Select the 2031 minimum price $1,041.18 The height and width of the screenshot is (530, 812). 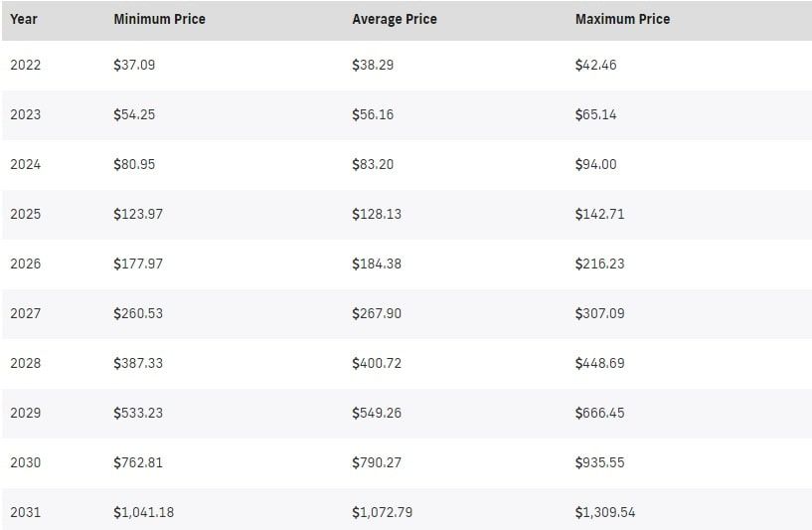pyautogui.click(x=144, y=512)
